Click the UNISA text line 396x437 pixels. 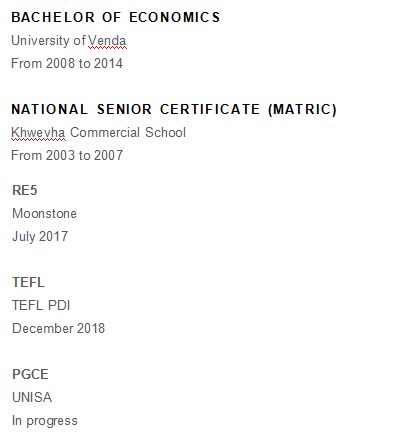(x=32, y=397)
